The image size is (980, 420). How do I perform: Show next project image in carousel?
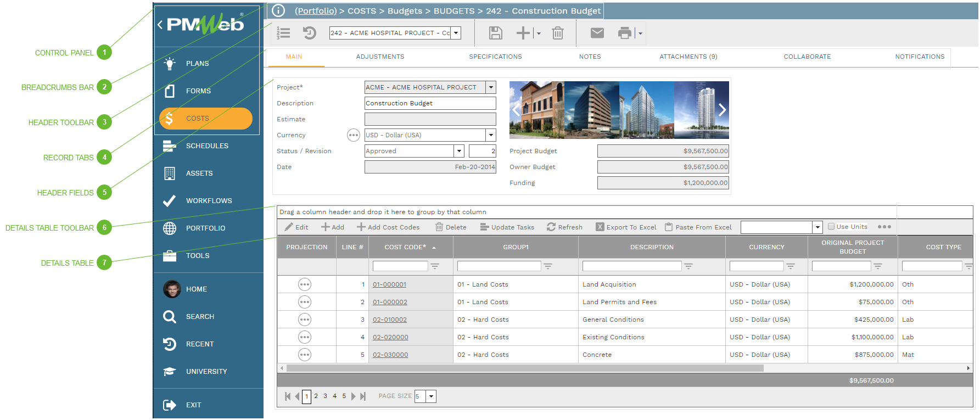pyautogui.click(x=722, y=110)
